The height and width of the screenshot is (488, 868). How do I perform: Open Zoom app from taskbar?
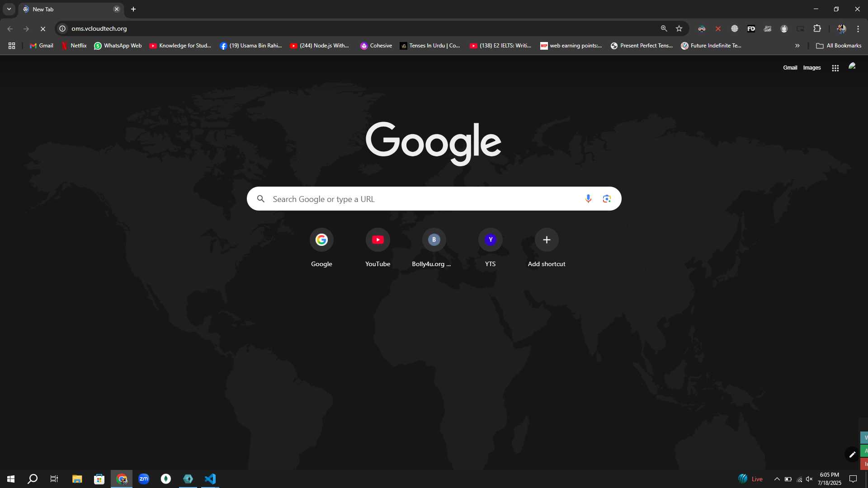click(144, 479)
